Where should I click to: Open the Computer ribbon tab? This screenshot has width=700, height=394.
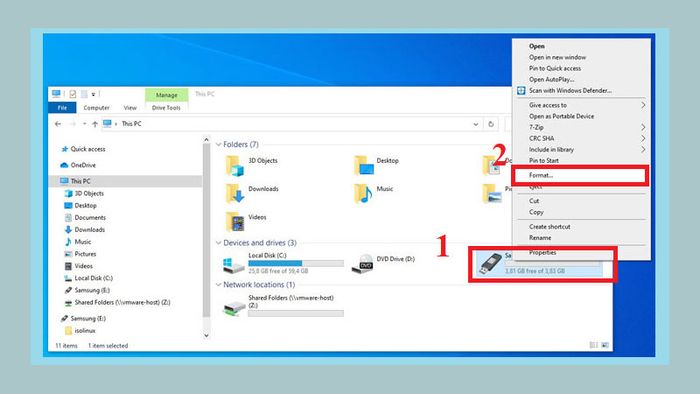click(x=96, y=108)
